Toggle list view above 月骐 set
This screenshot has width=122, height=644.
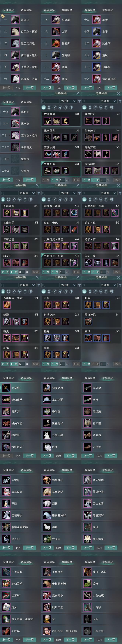pos(44,291)
